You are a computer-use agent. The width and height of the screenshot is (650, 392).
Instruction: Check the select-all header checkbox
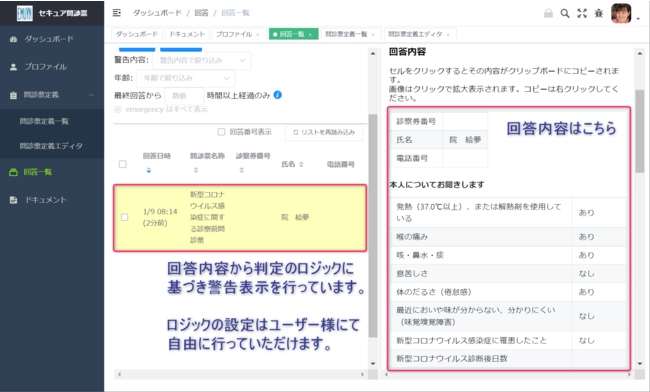123,164
